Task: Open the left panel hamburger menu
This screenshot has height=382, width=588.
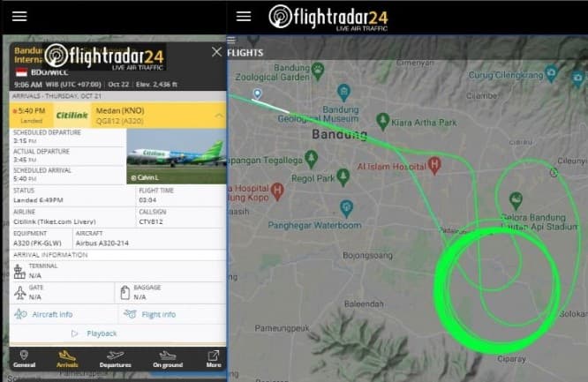Action: coord(19,16)
